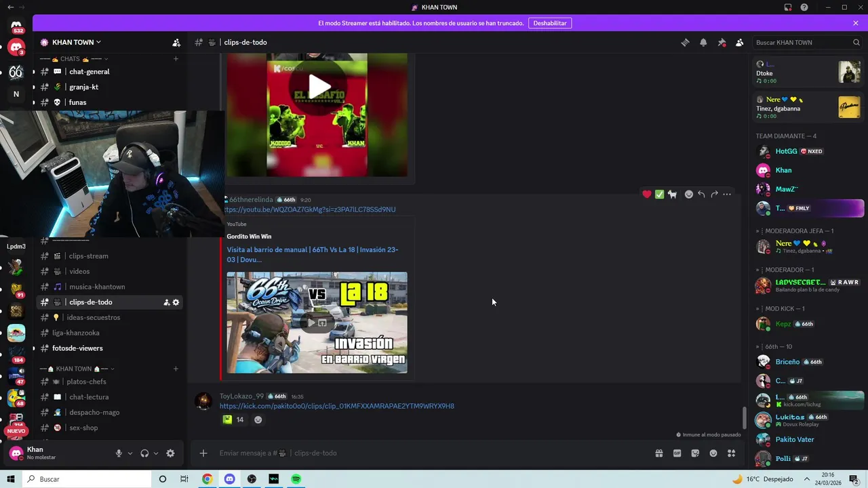Reply to the message with arrow icon

[701, 195]
